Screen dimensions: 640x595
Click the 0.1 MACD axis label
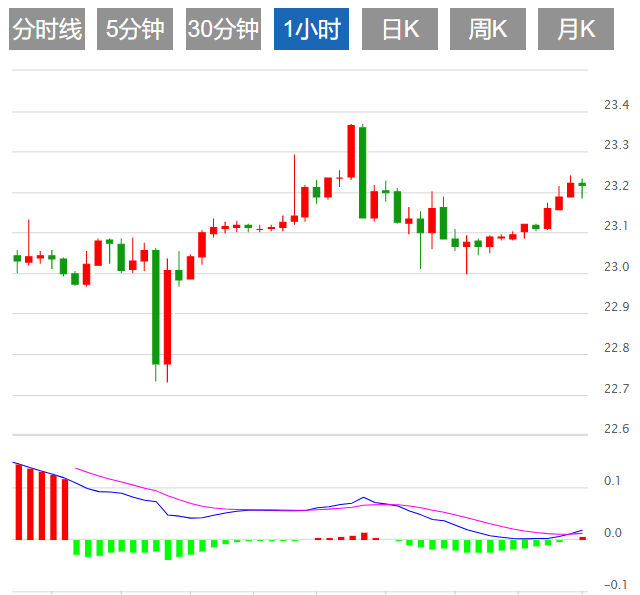click(616, 481)
